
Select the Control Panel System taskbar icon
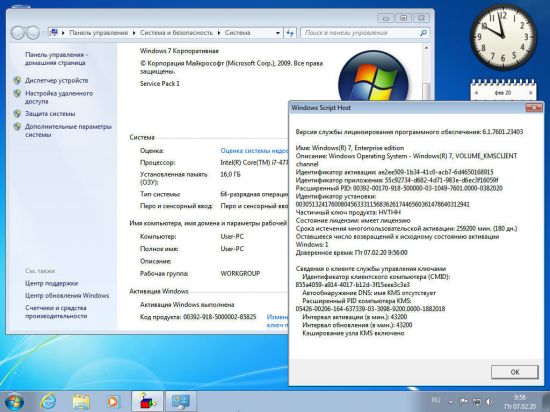(181, 402)
